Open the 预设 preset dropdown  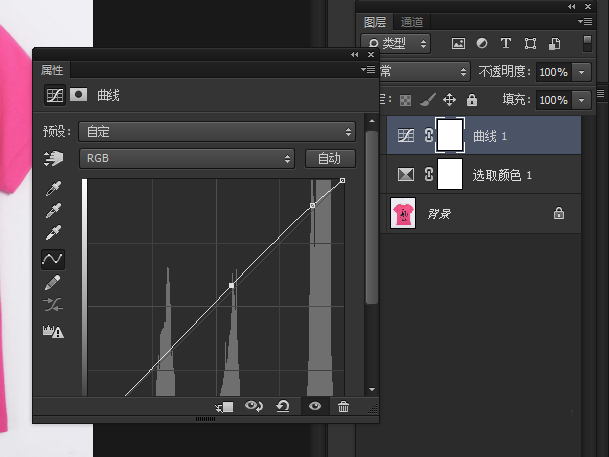(x=219, y=131)
